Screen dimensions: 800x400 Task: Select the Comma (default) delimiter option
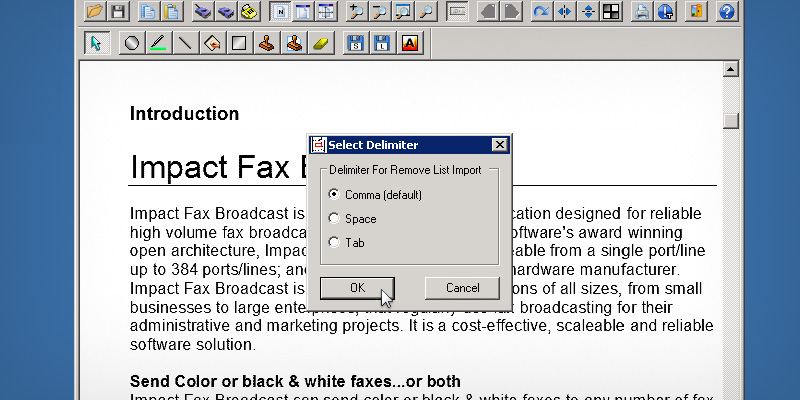coord(334,194)
